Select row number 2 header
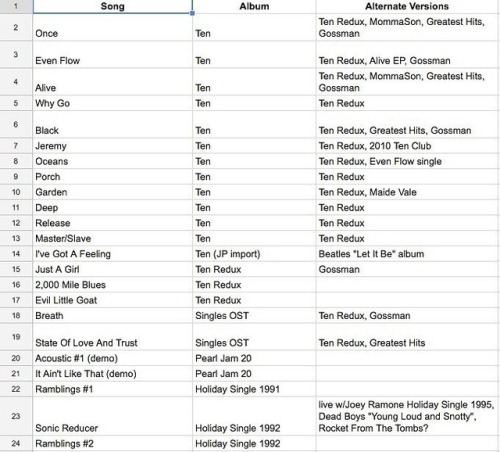The image size is (500, 452). (16, 27)
